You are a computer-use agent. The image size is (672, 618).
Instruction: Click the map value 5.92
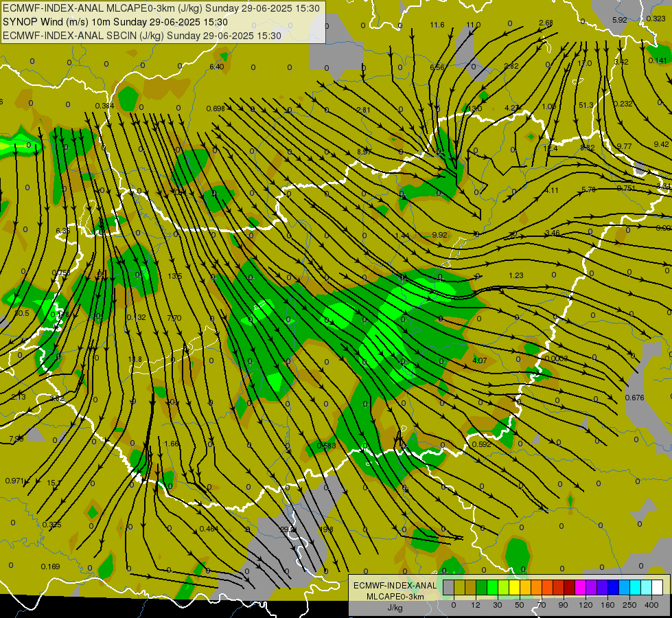point(620,20)
